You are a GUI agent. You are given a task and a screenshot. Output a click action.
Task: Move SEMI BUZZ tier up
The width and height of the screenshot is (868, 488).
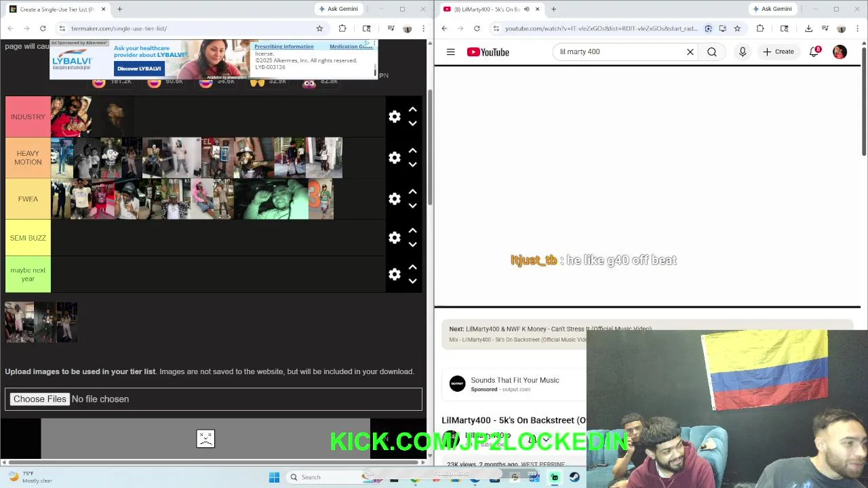[412, 230]
